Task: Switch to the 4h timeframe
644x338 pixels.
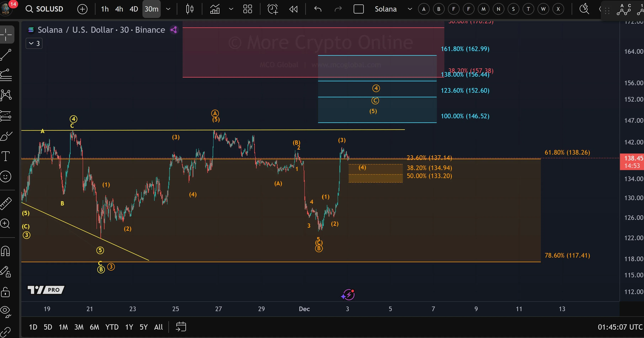Action: (x=119, y=9)
